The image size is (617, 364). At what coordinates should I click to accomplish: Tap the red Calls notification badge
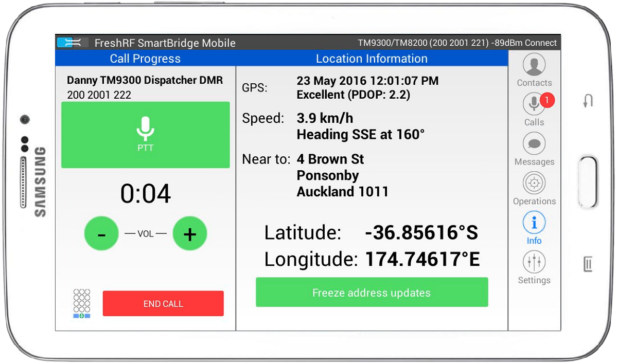tap(548, 100)
